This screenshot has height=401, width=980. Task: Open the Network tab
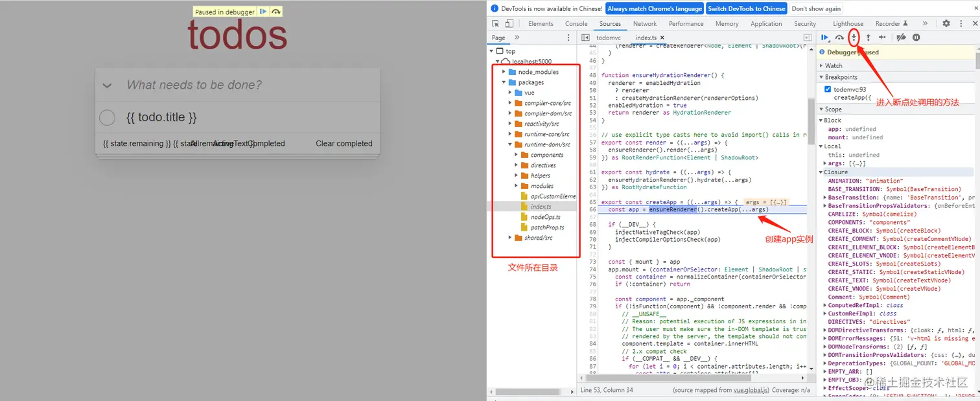645,23
